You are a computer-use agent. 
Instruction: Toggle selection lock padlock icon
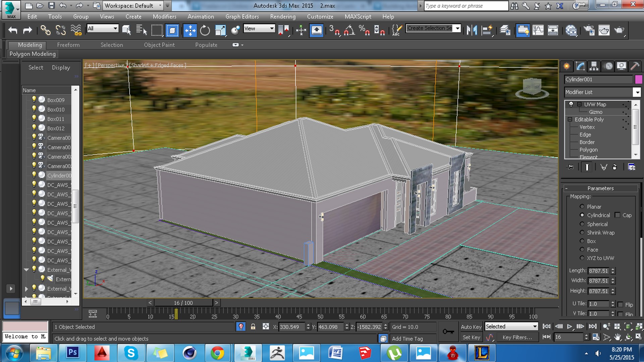tap(253, 327)
